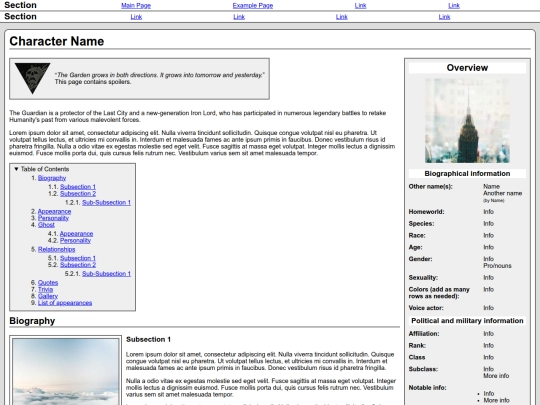Click 'This page contains spoilers' notice
Viewport: 540px width, 405px height.
coord(93,82)
